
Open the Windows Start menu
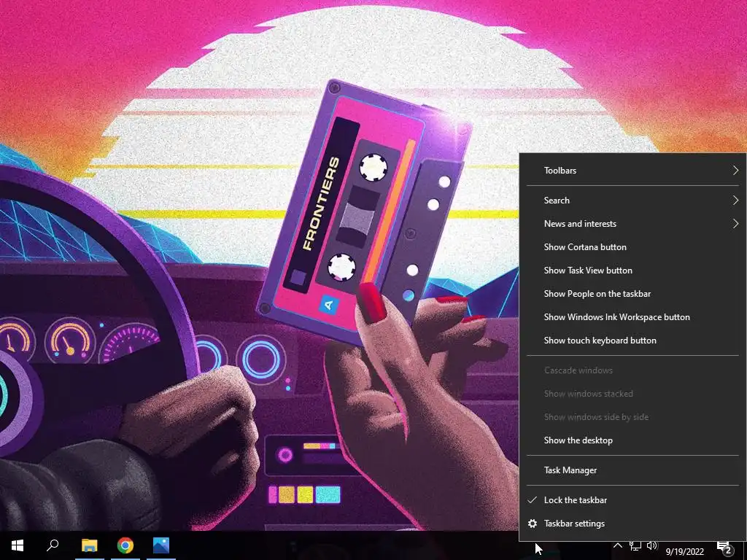tap(18, 545)
